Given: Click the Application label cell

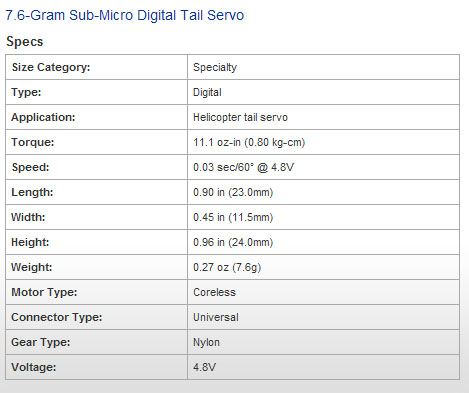Looking at the screenshot, I should point(97,117).
